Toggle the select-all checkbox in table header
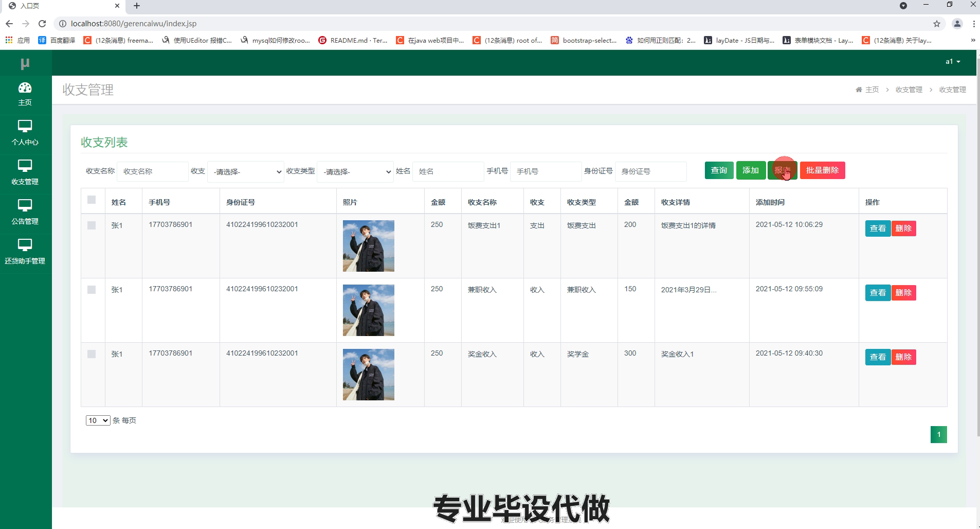The width and height of the screenshot is (980, 529). (92, 200)
